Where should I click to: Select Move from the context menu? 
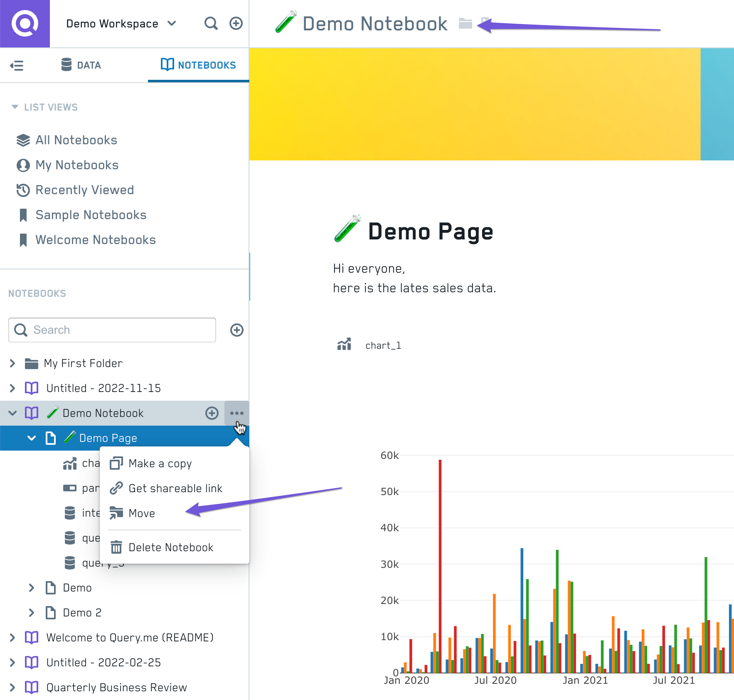click(x=142, y=513)
